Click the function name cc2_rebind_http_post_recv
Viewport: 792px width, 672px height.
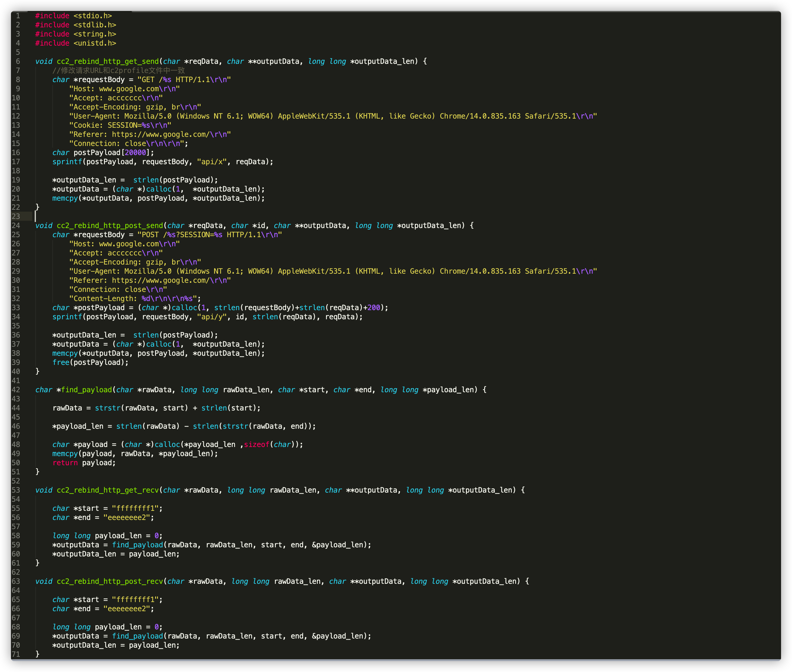click(110, 581)
